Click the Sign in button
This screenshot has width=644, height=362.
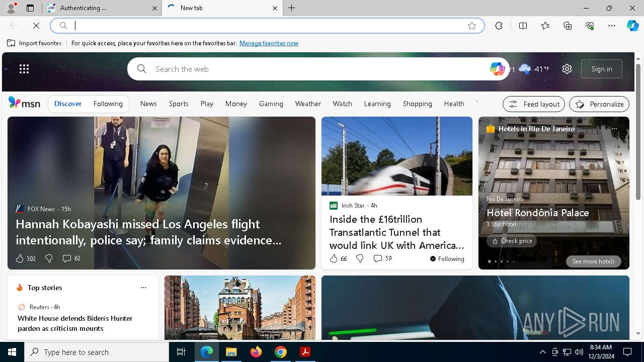pos(602,69)
